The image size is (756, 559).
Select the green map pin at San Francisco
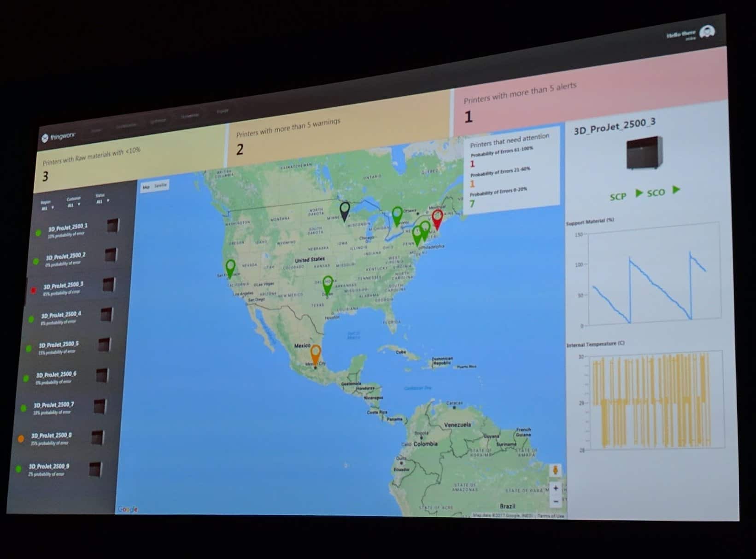tap(230, 269)
